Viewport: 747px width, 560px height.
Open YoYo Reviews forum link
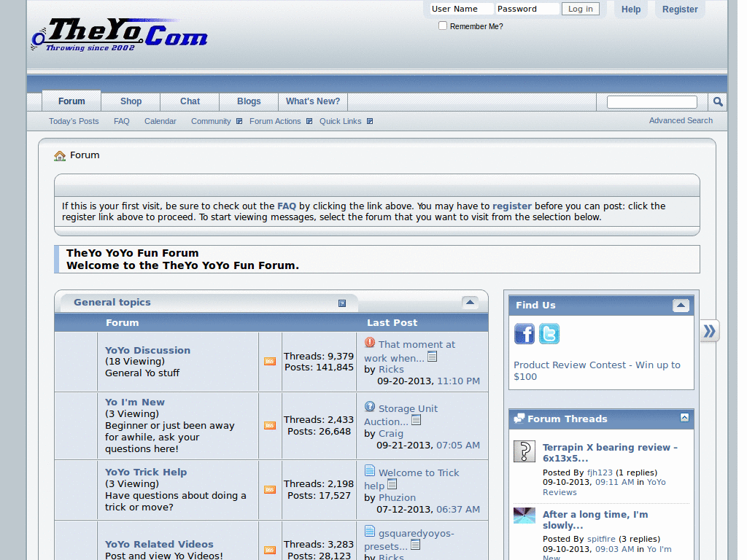coord(604,487)
